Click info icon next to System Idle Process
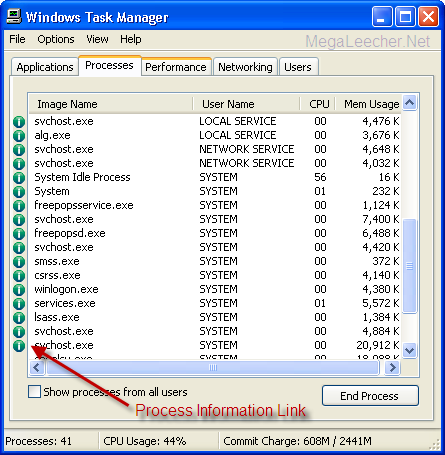 (19, 178)
